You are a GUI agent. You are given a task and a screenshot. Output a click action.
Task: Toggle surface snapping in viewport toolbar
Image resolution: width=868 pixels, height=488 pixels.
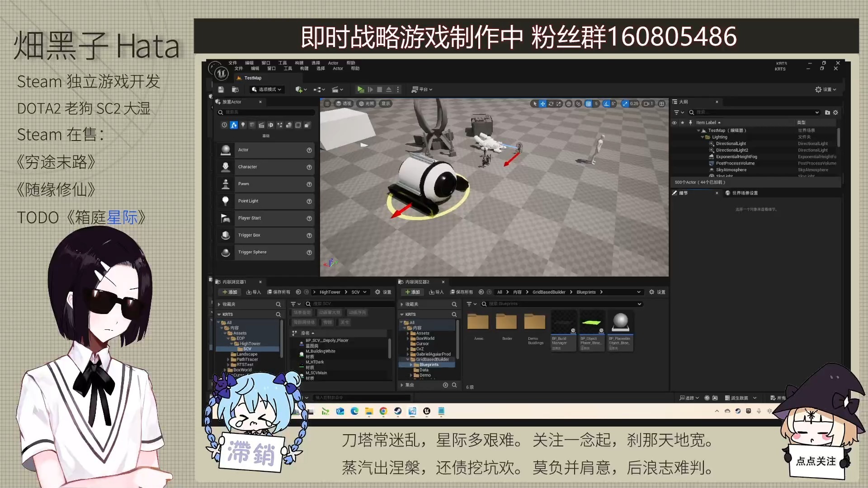[578, 103]
